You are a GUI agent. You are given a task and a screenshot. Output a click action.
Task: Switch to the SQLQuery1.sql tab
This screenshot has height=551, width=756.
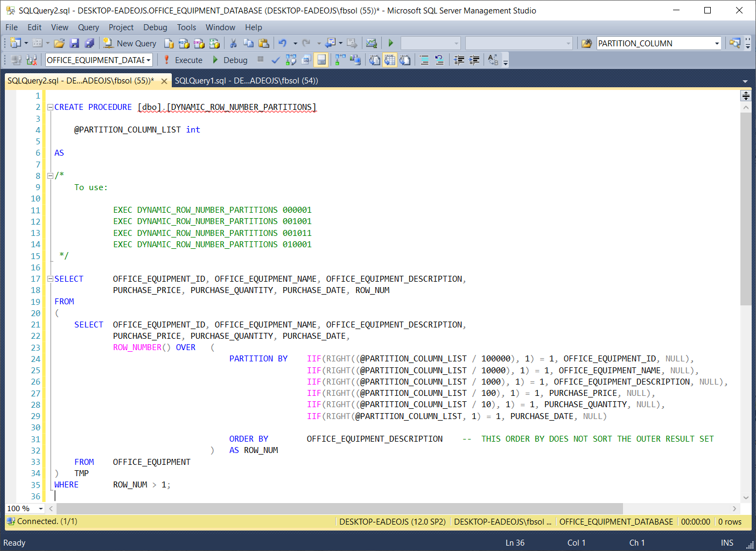pos(246,81)
